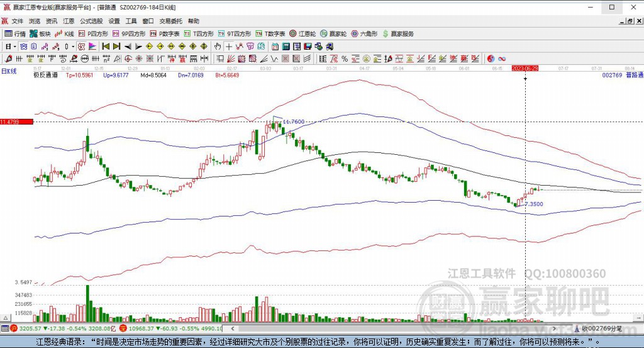The width and height of the screenshot is (644, 348).
Task: Open the 江恩轮 Gann wheel
Action: (303, 34)
